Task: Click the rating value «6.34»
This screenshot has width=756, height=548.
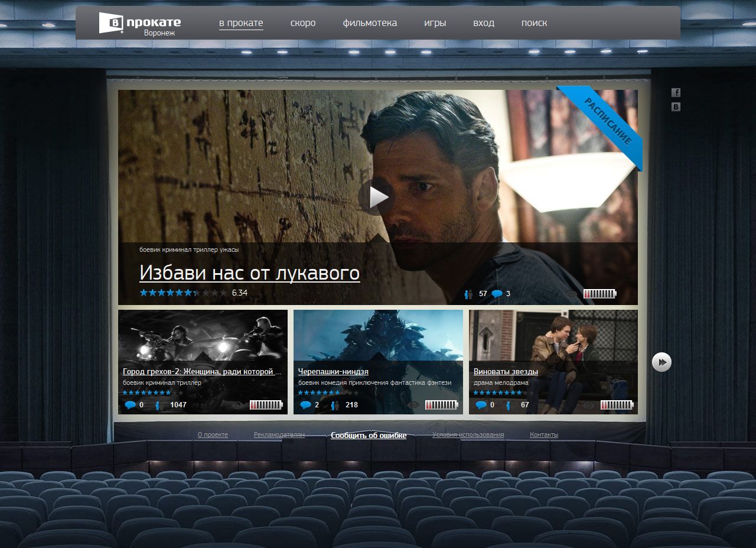Action: point(240,293)
